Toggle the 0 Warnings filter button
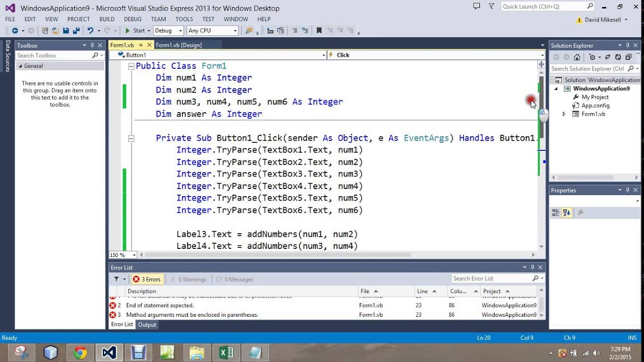This screenshot has width=644, height=362. coord(189,279)
